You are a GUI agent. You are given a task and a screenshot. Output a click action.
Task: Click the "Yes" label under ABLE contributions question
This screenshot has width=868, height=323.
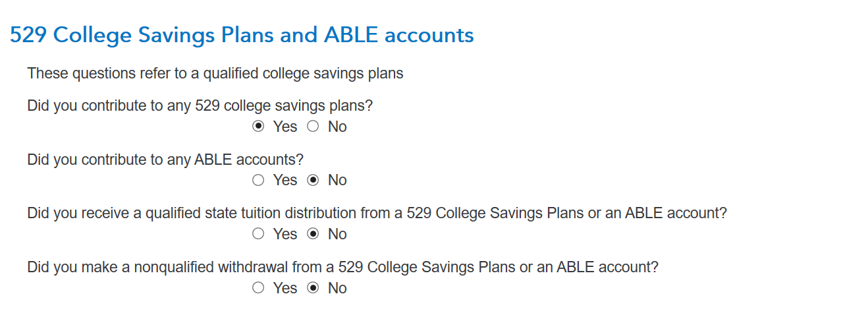point(285,181)
